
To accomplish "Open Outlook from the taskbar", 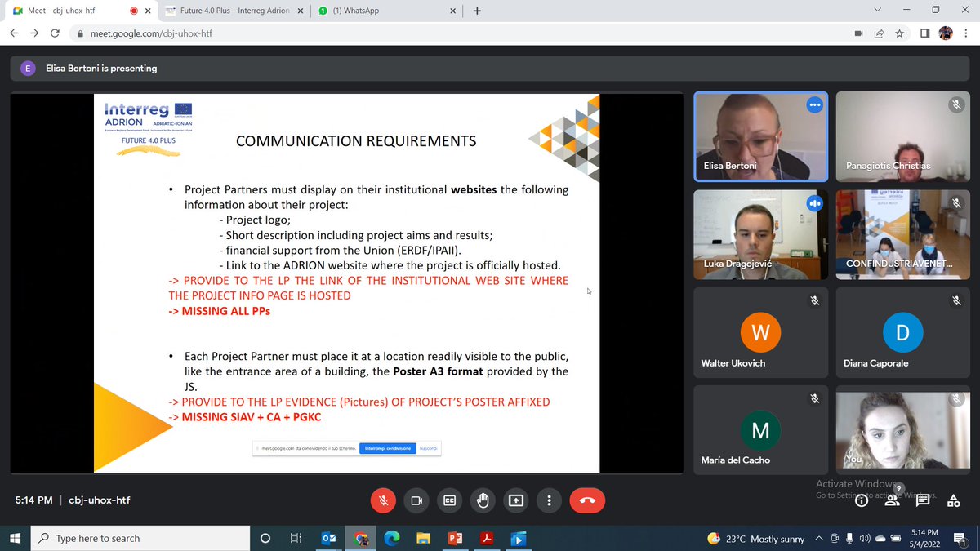I will point(327,538).
